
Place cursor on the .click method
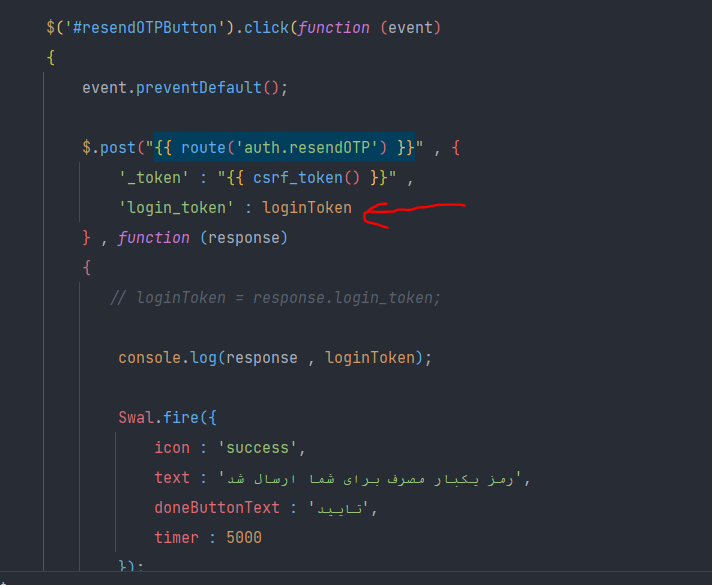click(x=262, y=28)
